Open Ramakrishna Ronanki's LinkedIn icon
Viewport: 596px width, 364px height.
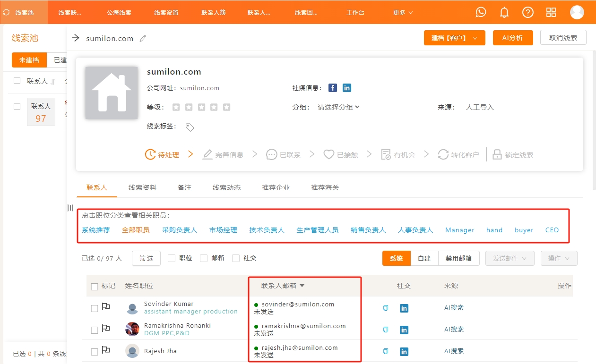tap(404, 330)
